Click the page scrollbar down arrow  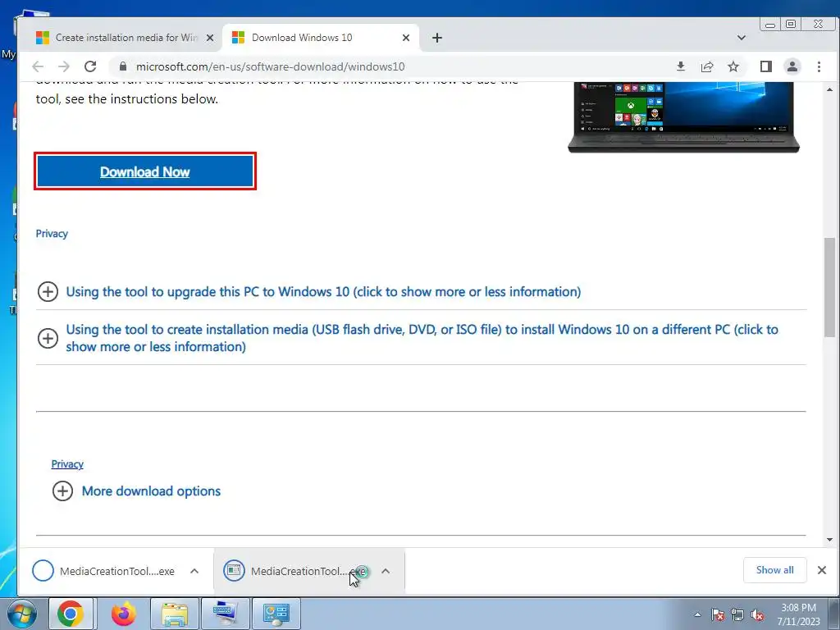830,540
